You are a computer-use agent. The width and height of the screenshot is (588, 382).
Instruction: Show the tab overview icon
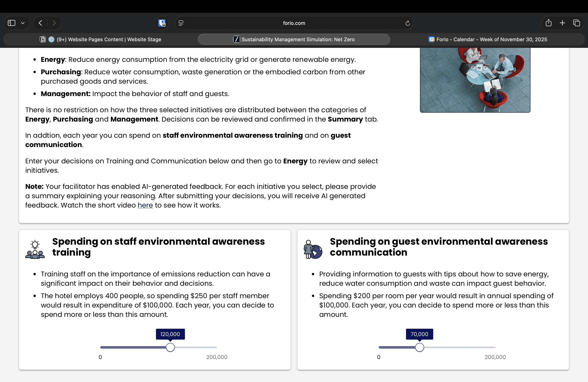coord(576,23)
